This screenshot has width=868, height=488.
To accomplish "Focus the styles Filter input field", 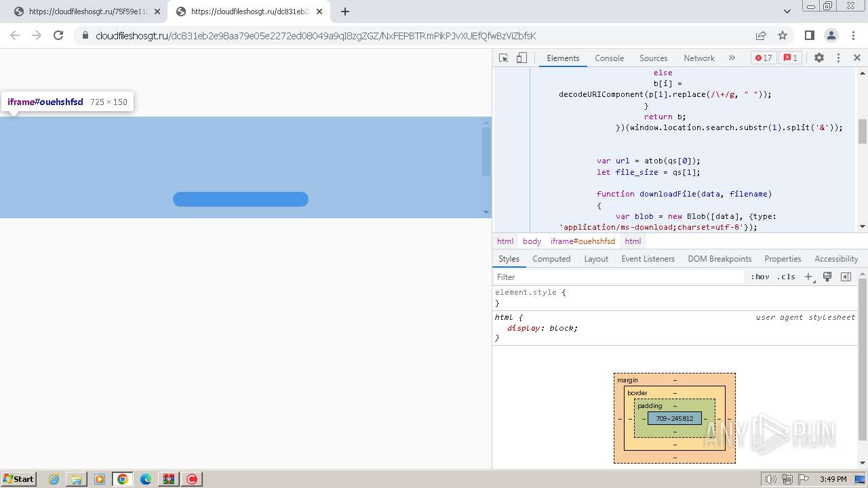I will [618, 277].
